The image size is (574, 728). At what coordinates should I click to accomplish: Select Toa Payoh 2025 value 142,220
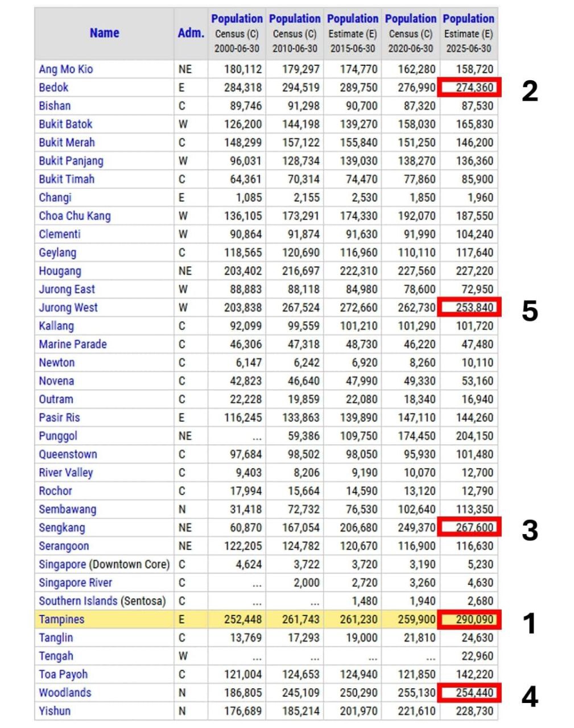point(474,675)
